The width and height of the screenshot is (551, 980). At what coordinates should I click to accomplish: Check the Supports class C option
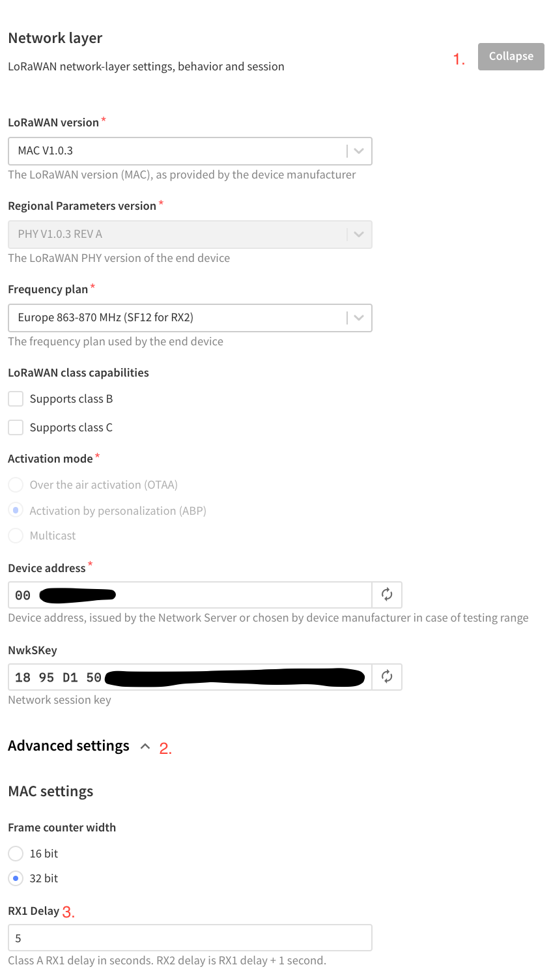(x=15, y=427)
